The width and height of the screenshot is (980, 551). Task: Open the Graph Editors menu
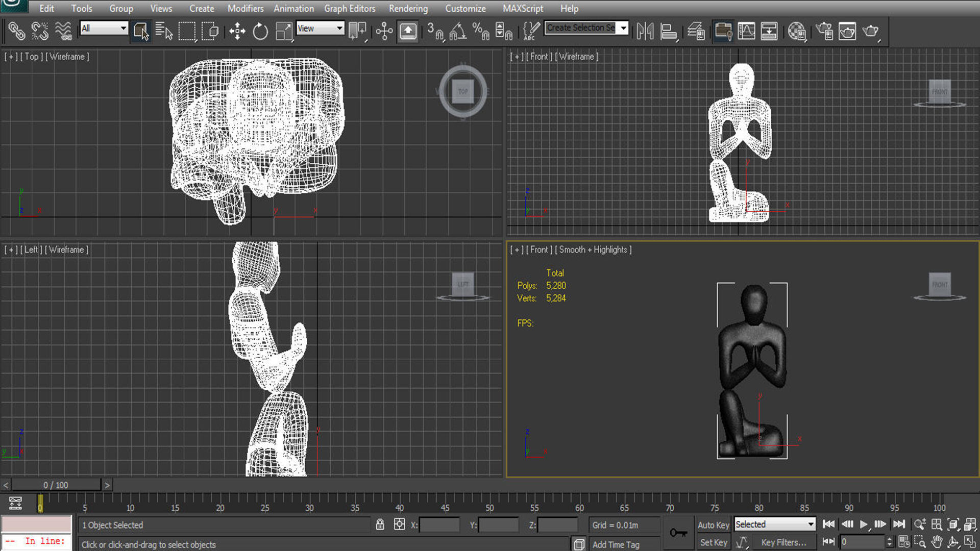coord(350,9)
